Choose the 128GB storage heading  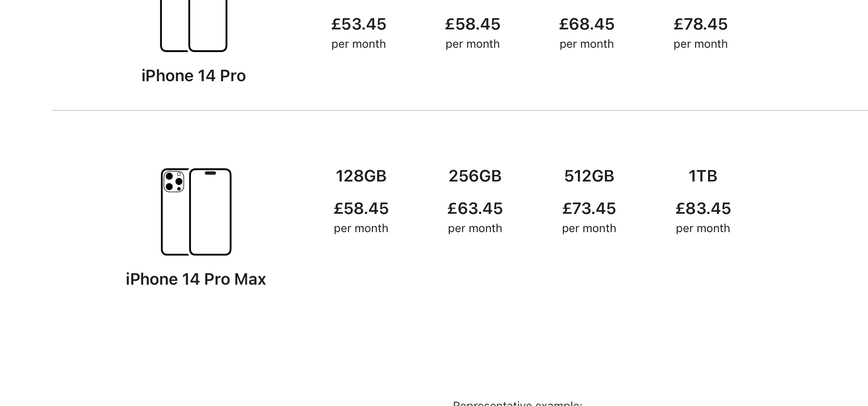tap(361, 176)
